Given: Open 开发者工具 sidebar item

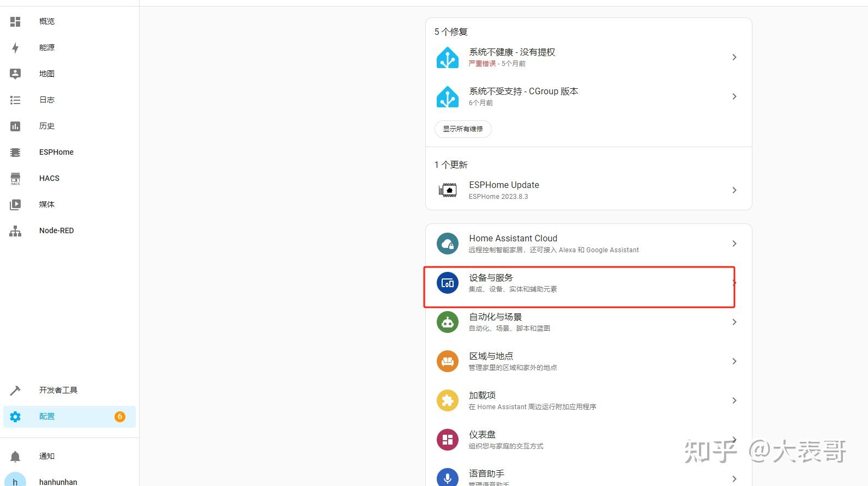Looking at the screenshot, I should pyautogui.click(x=69, y=390).
